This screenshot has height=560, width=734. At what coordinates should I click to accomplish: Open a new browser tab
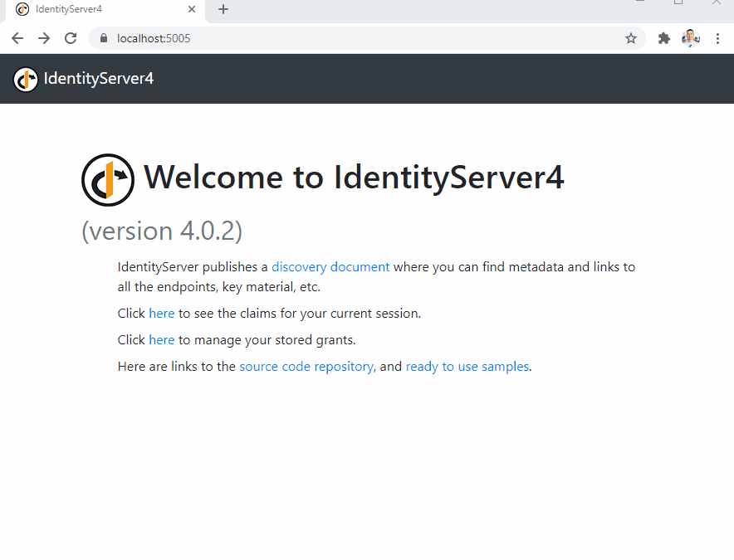click(x=223, y=9)
